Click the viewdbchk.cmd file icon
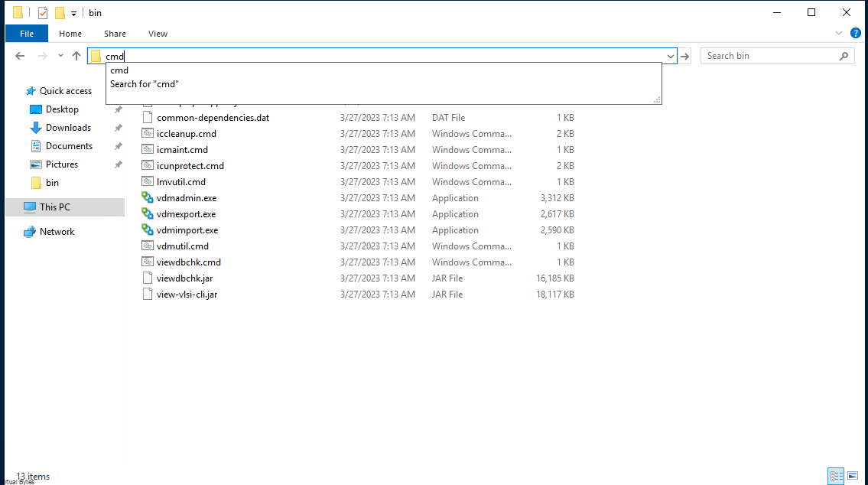The width and height of the screenshot is (868, 485). (147, 262)
